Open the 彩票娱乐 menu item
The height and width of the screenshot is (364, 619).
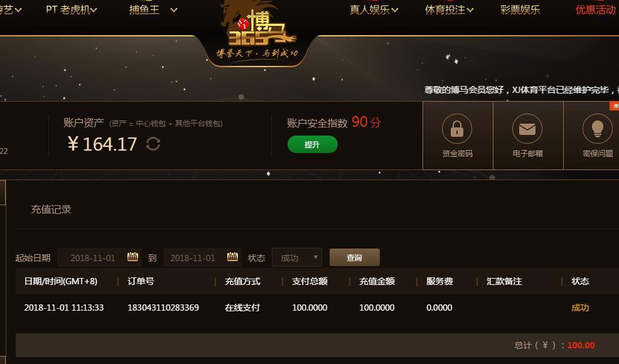520,9
